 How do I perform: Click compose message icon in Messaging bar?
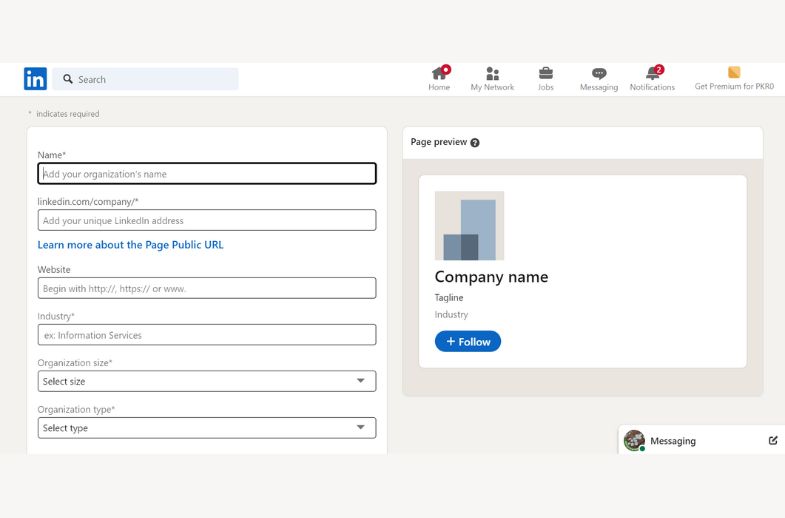click(772, 440)
